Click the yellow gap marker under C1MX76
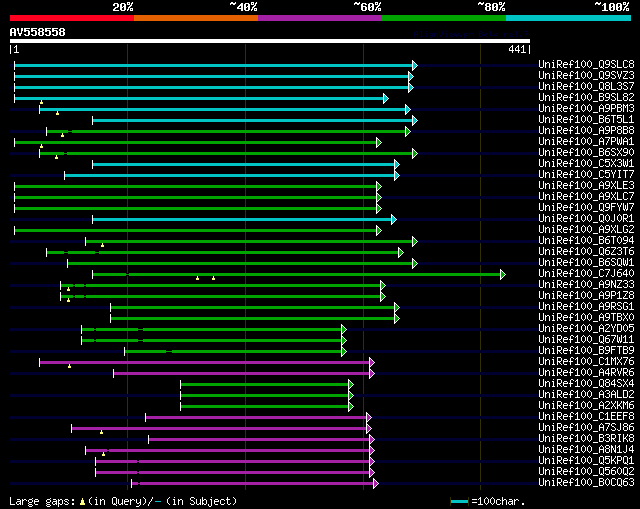Viewport: 640px width, 509px height. tap(69, 366)
